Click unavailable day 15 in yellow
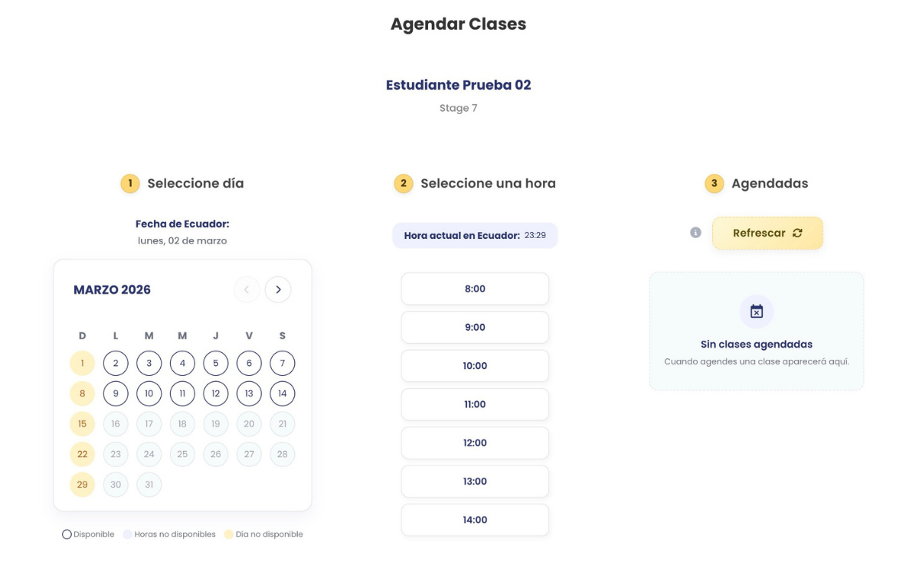Viewport: 919px width, 588px height. [x=82, y=423]
